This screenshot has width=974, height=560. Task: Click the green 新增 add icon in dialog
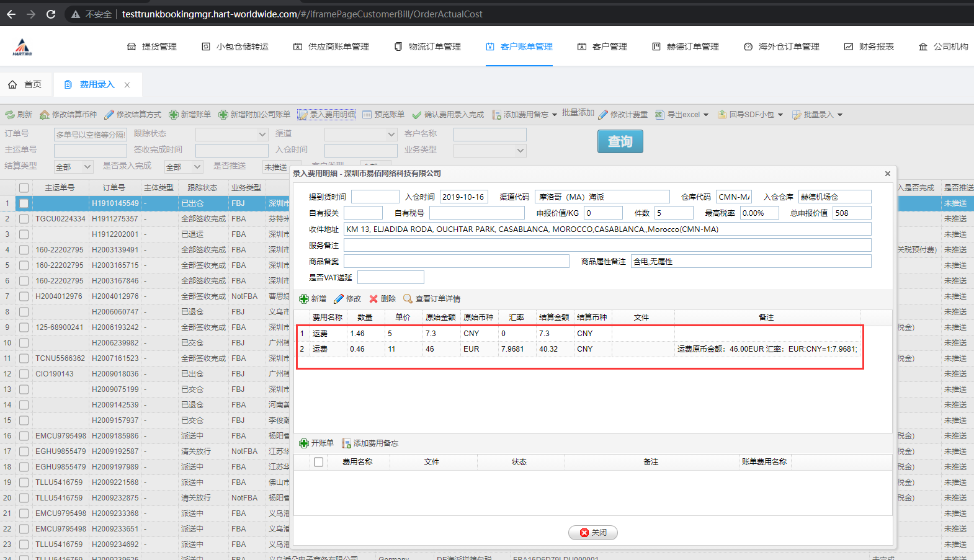[x=304, y=299]
